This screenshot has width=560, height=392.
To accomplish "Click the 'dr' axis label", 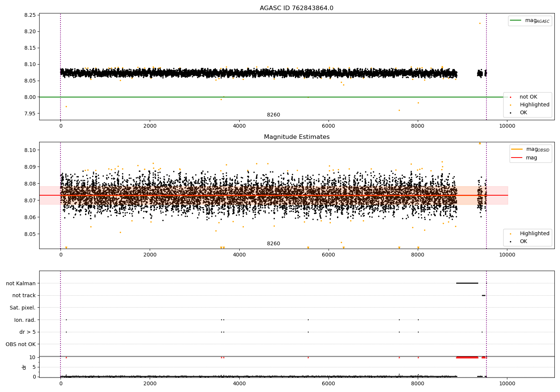I will [x=24, y=367].
